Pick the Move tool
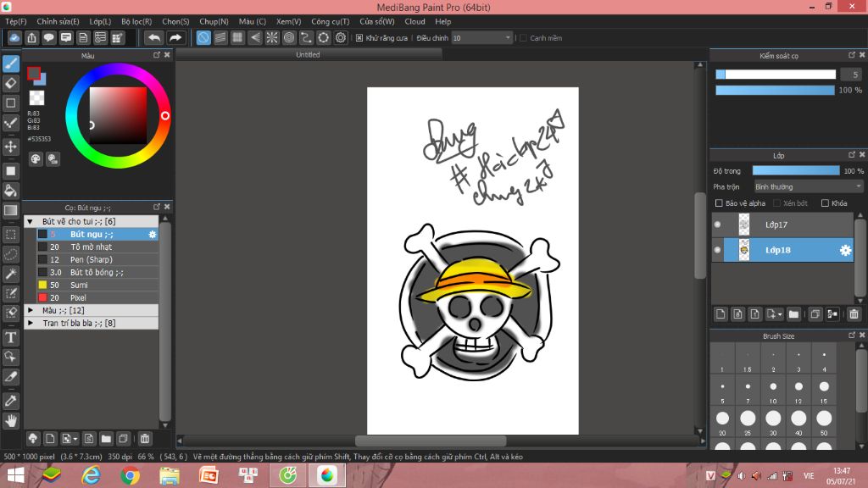 click(10, 147)
